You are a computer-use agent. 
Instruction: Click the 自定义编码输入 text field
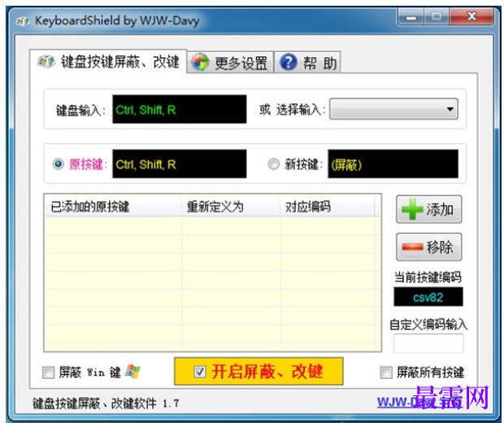(428, 343)
